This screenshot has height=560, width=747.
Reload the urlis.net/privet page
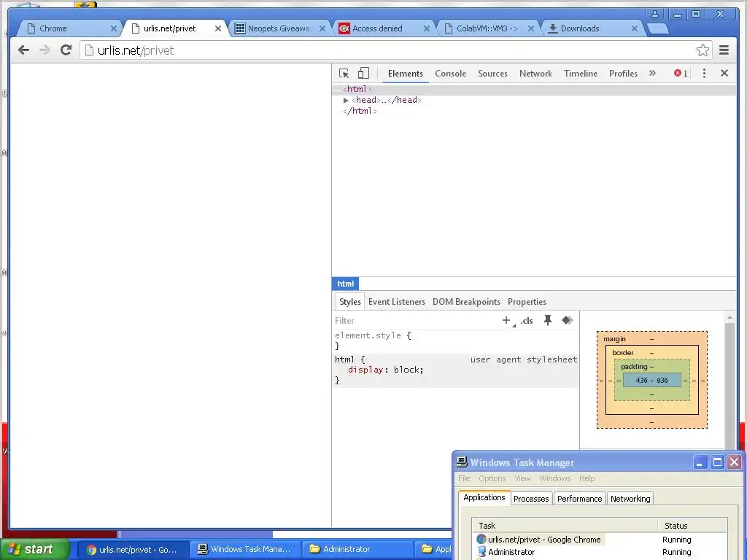point(66,50)
